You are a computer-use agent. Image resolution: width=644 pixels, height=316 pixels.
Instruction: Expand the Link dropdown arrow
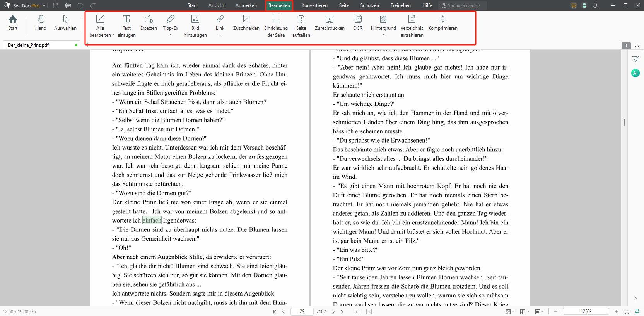220,35
